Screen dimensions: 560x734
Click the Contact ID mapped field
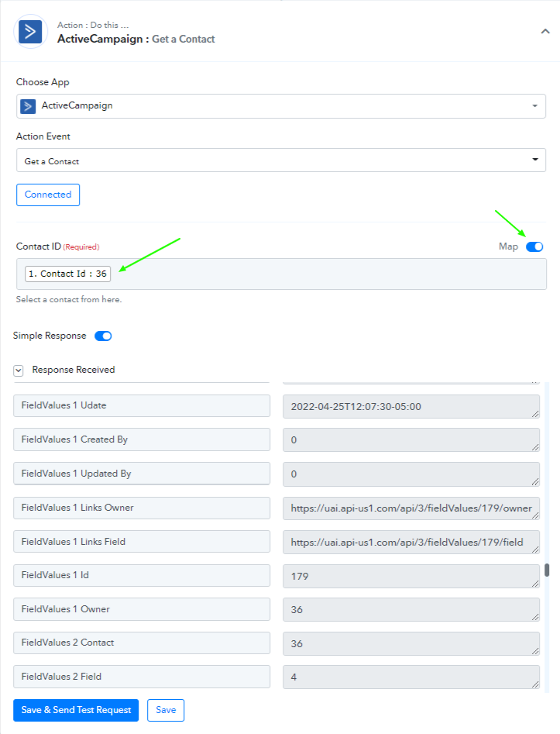(280, 274)
